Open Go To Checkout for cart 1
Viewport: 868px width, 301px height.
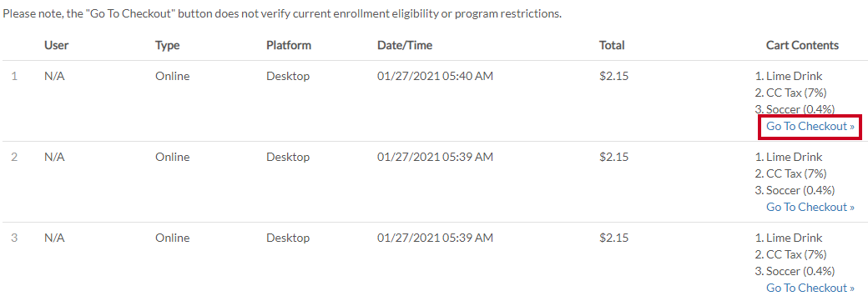point(810,127)
